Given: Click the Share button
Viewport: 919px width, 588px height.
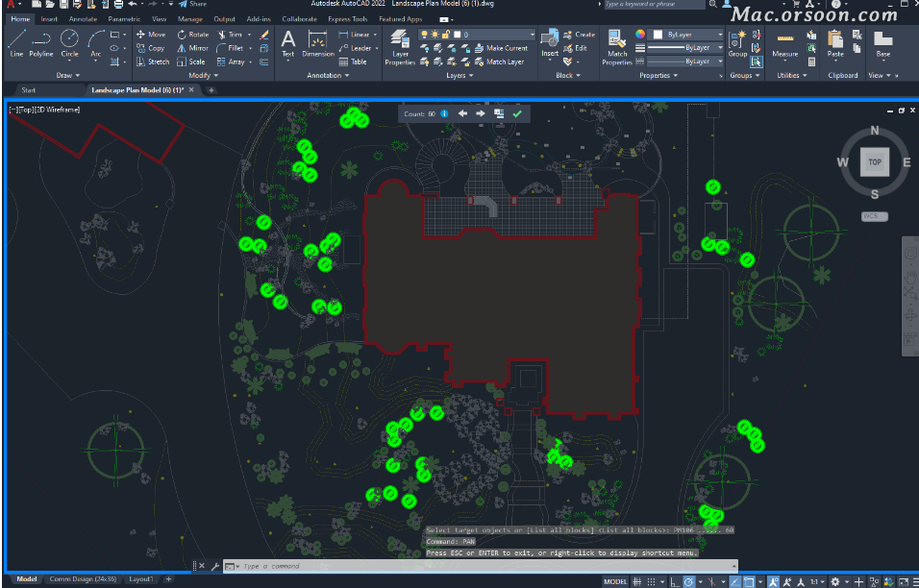Looking at the screenshot, I should [x=193, y=4].
